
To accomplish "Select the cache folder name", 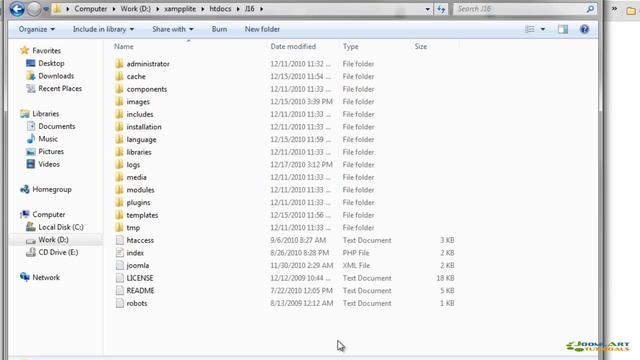I will click(x=136, y=77).
